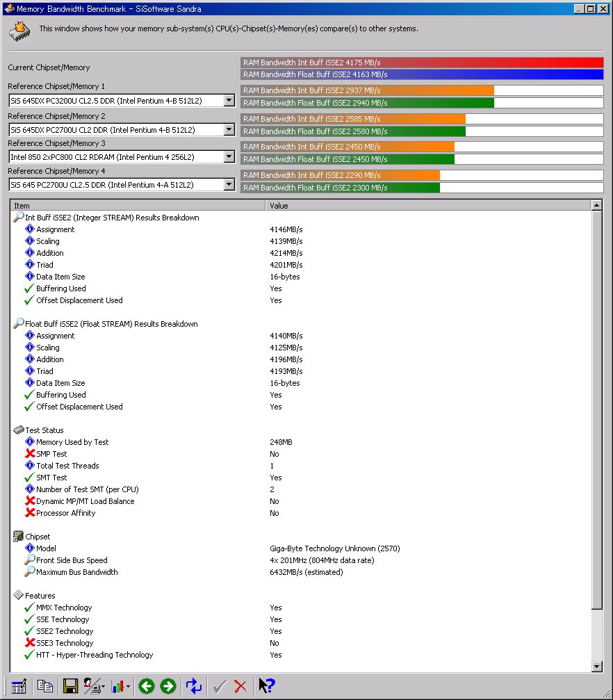Click the blue RAM Bandwidth Float Buff 4163 MB/s bar
The image size is (613, 700).
click(422, 74)
